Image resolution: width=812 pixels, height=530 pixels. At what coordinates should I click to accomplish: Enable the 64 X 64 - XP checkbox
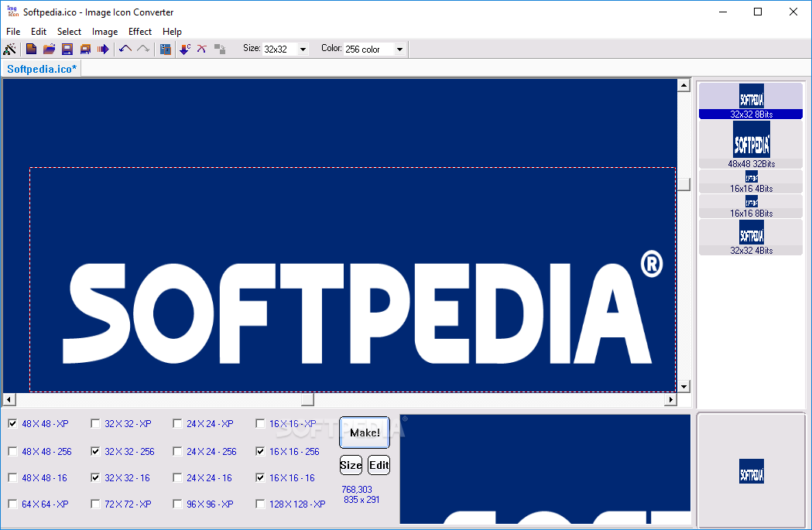pyautogui.click(x=12, y=504)
